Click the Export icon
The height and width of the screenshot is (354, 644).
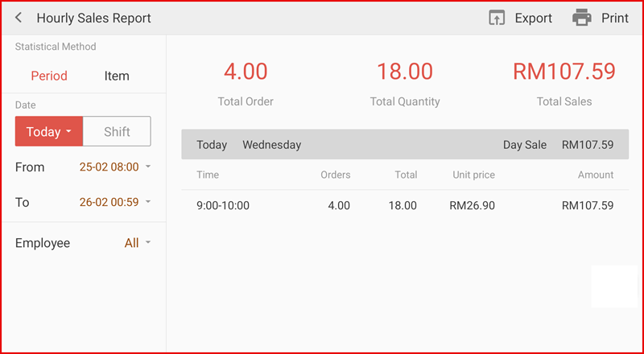[x=497, y=18]
